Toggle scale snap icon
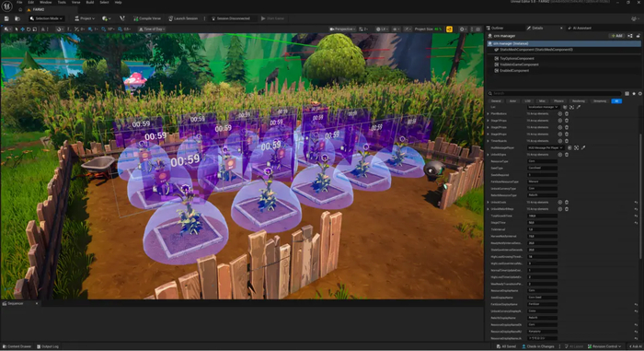 point(120,29)
